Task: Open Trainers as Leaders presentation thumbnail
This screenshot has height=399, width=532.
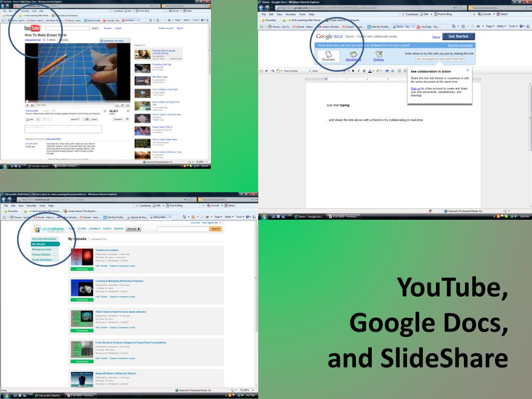Action: (x=82, y=258)
